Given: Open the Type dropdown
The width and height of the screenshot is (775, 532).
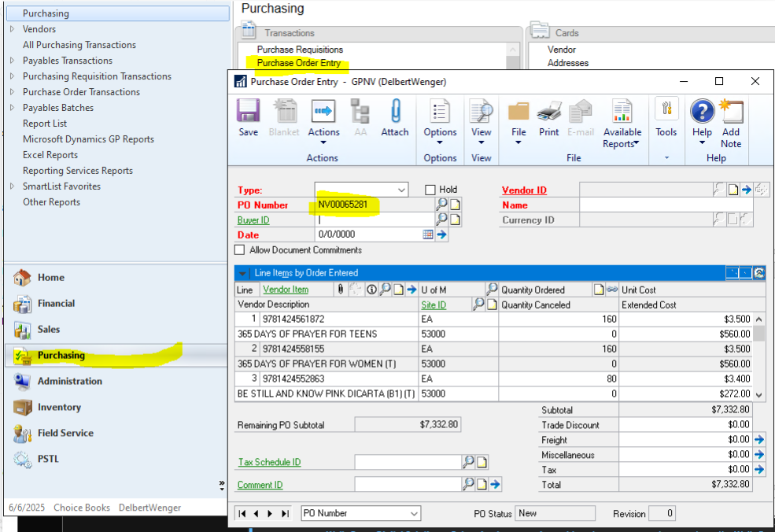Looking at the screenshot, I should [401, 190].
